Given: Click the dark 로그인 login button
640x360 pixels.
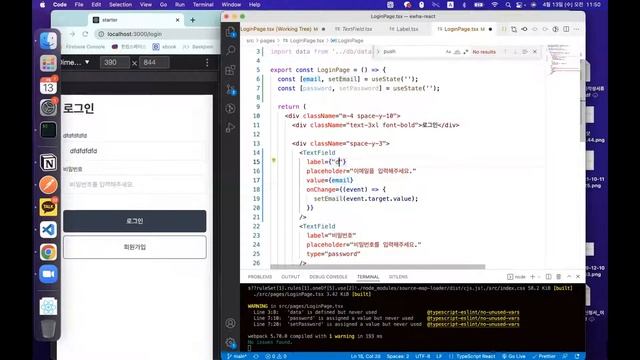Looking at the screenshot, I should point(135,221).
